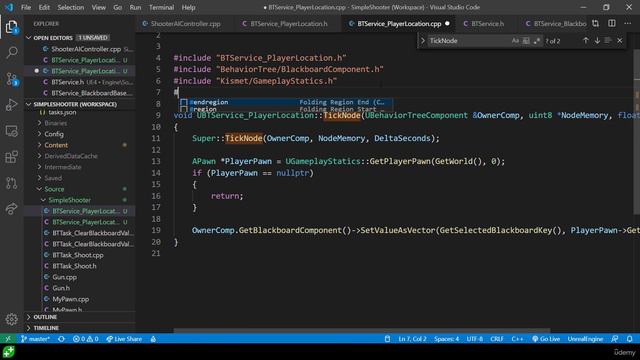640x360 pixels.
Task: Click Ln 7, Col 2 position indicator
Action: [x=412, y=339]
